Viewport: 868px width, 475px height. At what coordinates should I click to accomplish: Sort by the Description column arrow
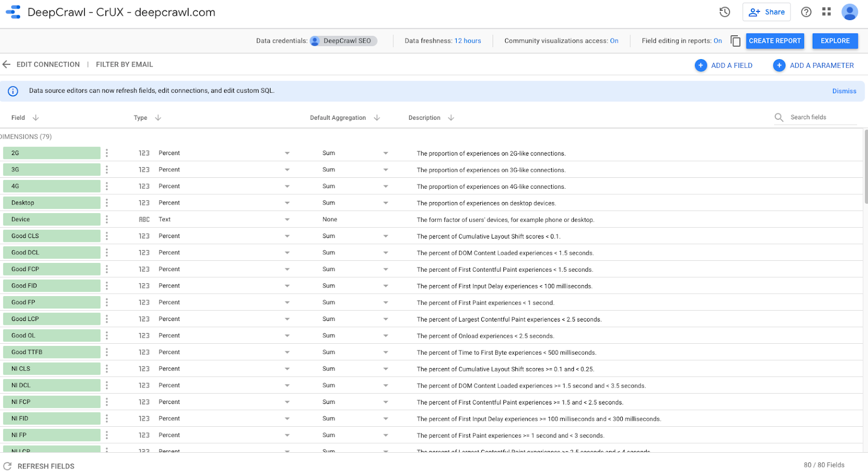[x=451, y=118]
